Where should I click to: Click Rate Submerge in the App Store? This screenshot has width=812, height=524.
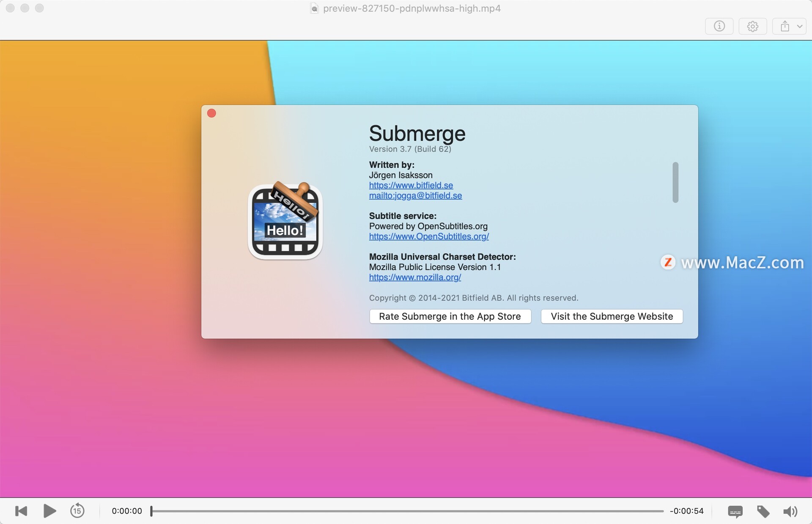[450, 316]
